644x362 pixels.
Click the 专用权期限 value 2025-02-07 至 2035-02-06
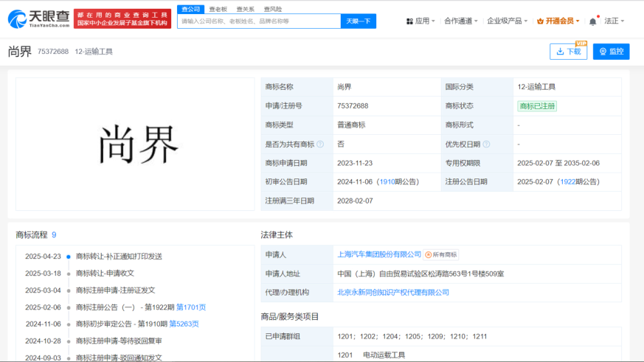point(558,163)
